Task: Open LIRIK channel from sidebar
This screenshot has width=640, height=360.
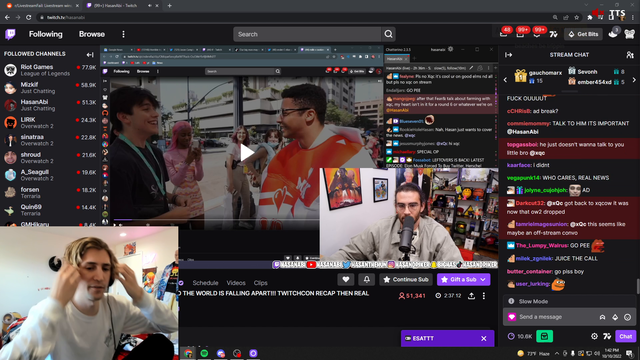Action: coord(50,122)
